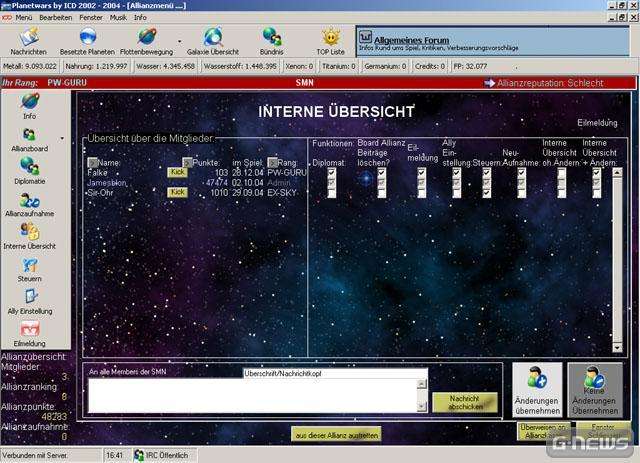Toggle Board Beiträge löschen checkbox for Falke
This screenshot has height=463, width=640.
tap(382, 173)
